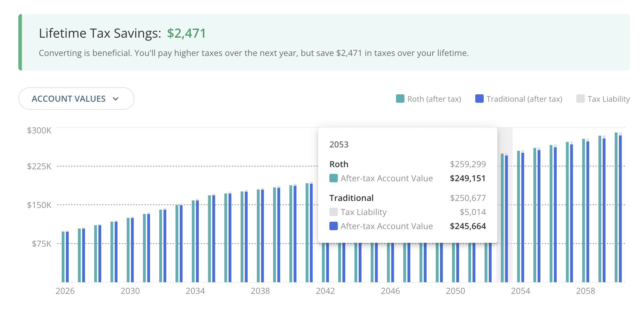Click the 2058 x-axis label

(586, 291)
